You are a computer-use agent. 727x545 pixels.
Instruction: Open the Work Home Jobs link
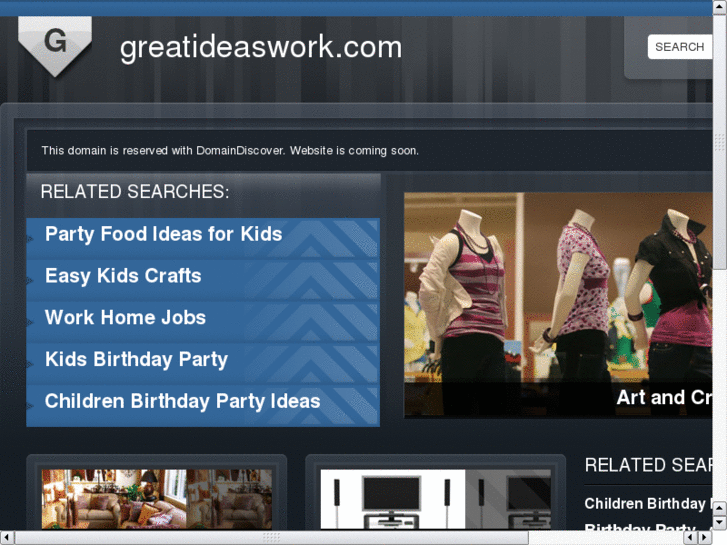(x=125, y=317)
